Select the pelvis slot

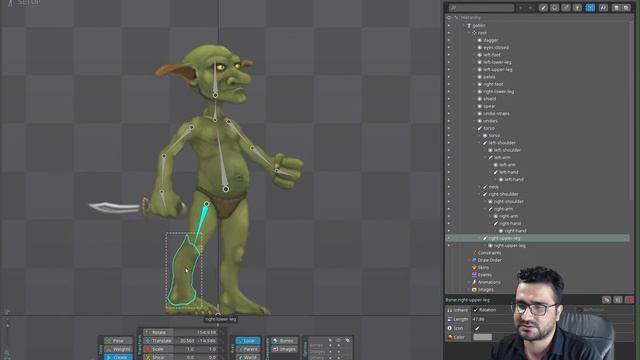(489, 77)
